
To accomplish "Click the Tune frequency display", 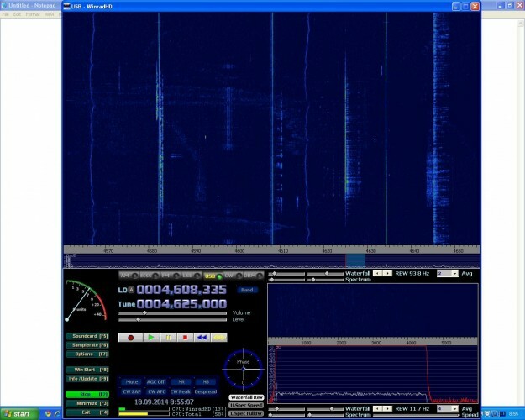I will [181, 303].
